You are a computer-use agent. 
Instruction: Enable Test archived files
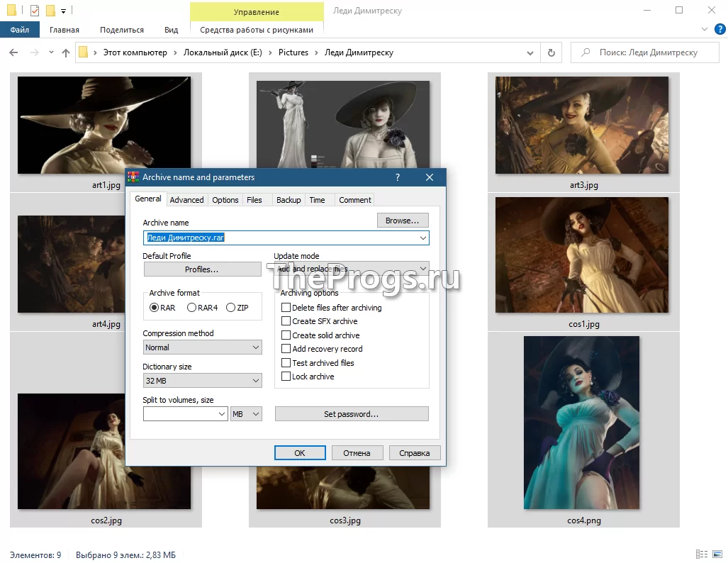318,363
